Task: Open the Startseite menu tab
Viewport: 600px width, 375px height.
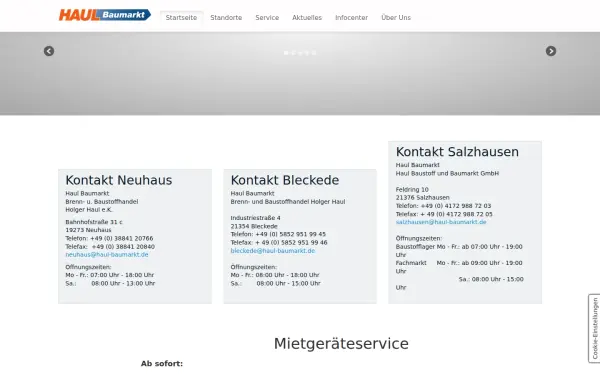Action: tap(181, 18)
